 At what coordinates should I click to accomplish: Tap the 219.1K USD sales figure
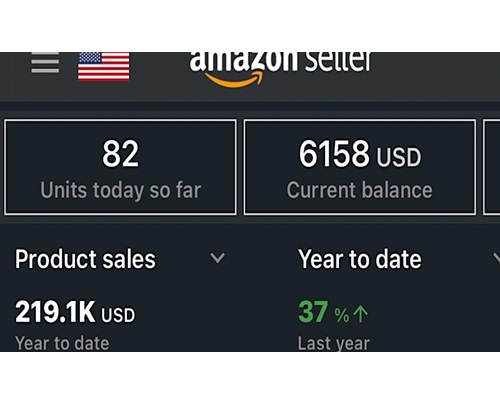75,312
